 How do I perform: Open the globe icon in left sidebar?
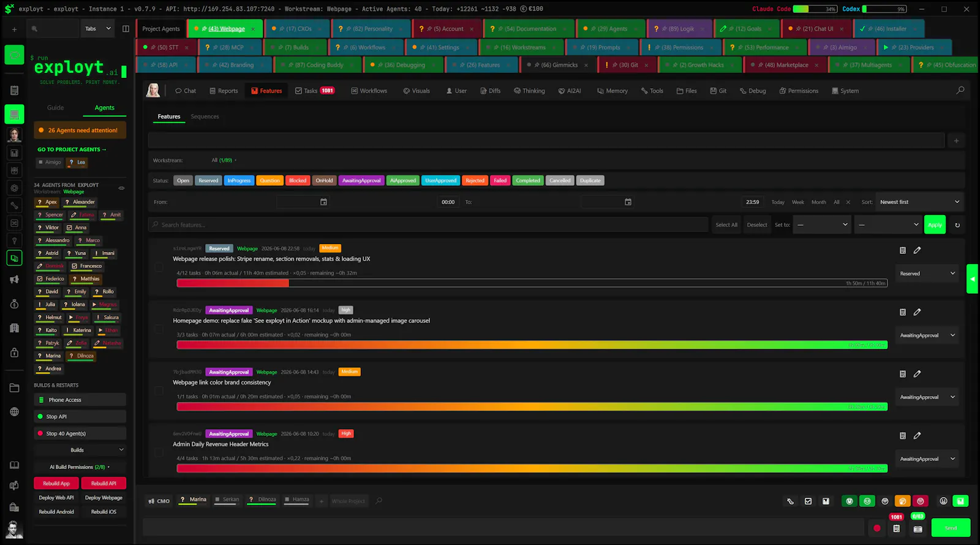14,412
